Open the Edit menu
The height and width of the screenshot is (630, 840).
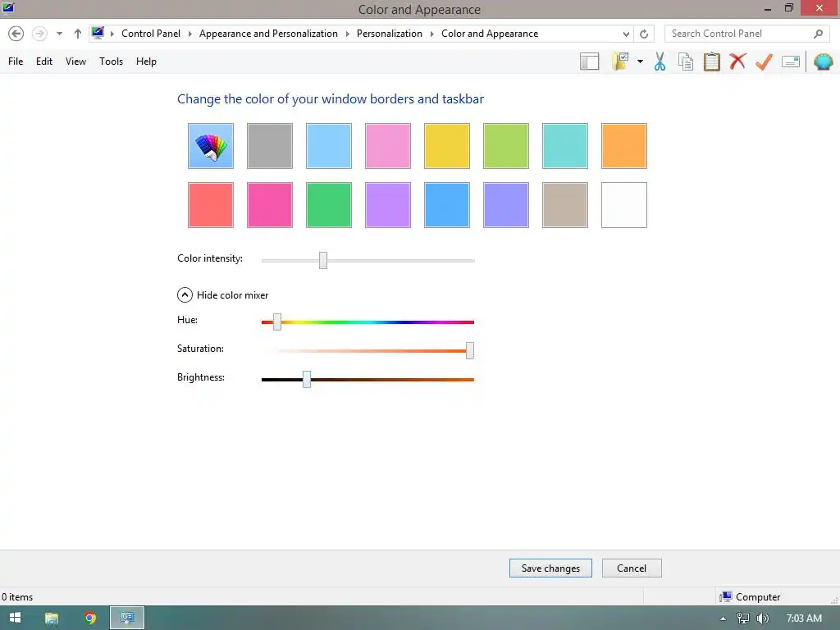(x=44, y=61)
